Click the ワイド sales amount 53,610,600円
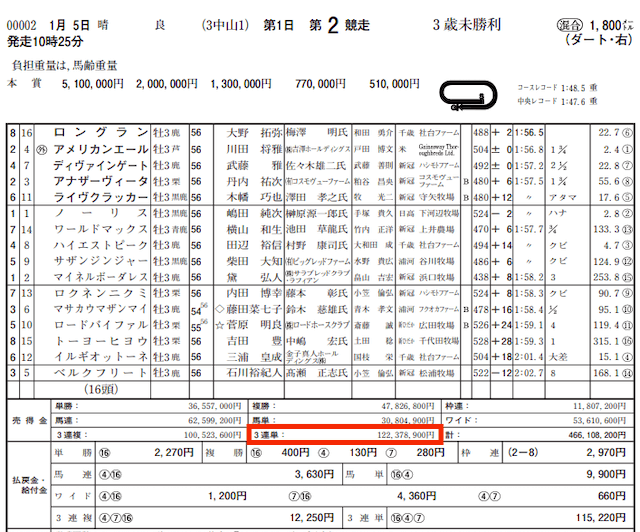This screenshot has height=532, width=640. coord(599,421)
